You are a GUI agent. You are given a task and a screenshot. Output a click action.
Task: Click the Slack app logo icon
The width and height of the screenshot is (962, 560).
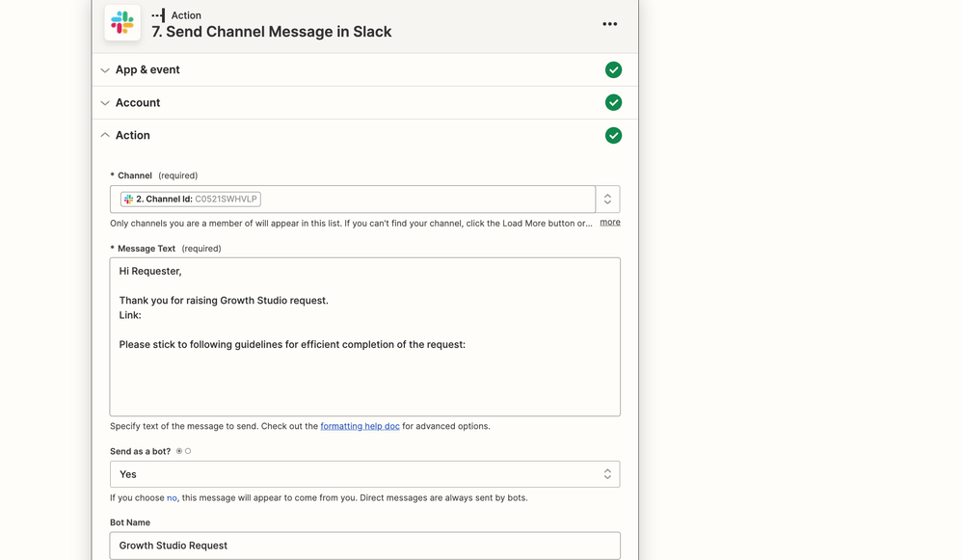click(x=122, y=23)
